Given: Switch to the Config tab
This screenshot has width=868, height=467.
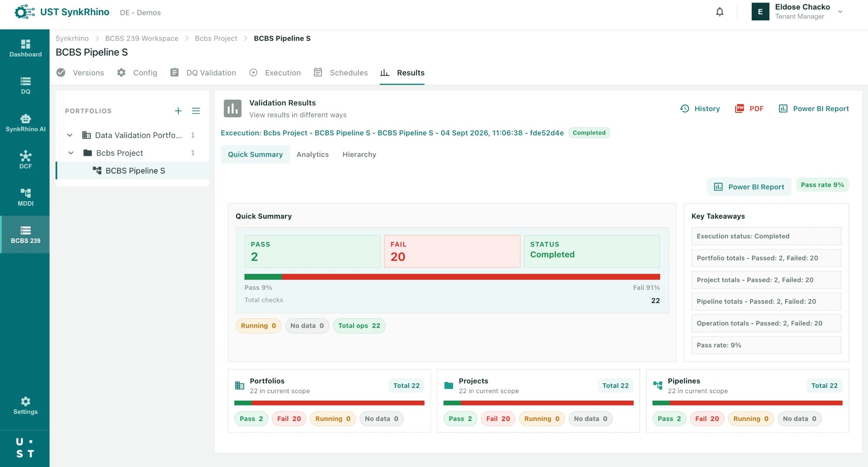Looking at the screenshot, I should [137, 72].
